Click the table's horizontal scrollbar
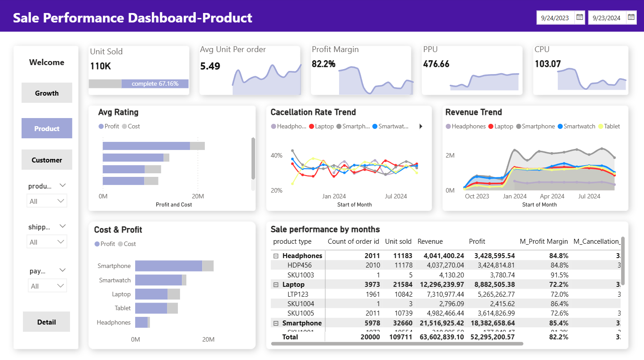This screenshot has height=360, width=644. [397, 344]
